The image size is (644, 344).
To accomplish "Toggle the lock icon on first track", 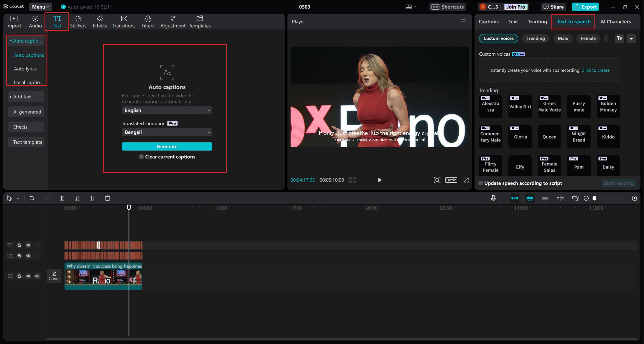I will [19, 245].
